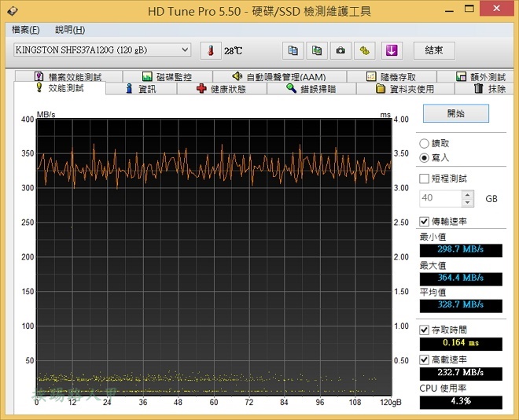This screenshot has width=519, height=420.
Task: Switch to the 隨機存取 tab
Action: (x=392, y=77)
